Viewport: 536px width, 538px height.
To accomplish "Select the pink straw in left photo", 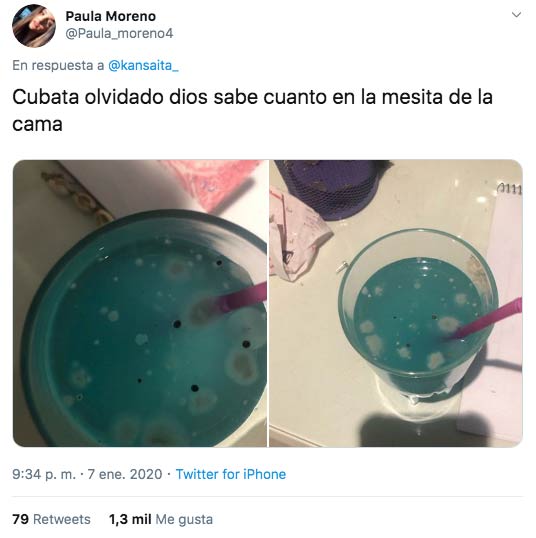I will [240, 298].
